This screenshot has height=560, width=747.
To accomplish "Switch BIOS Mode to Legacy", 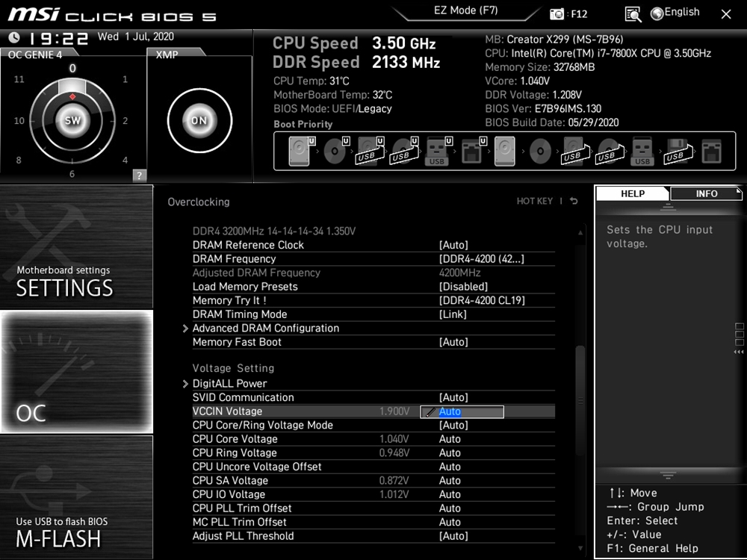I will [375, 108].
